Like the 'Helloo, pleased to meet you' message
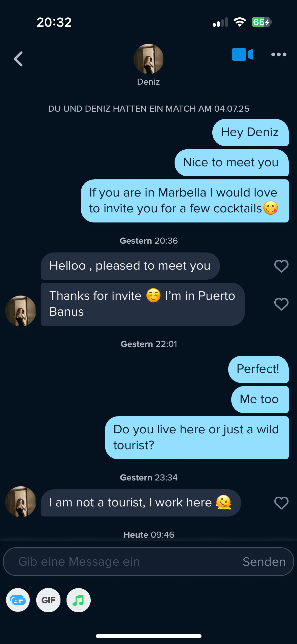The width and height of the screenshot is (297, 644). click(x=281, y=266)
